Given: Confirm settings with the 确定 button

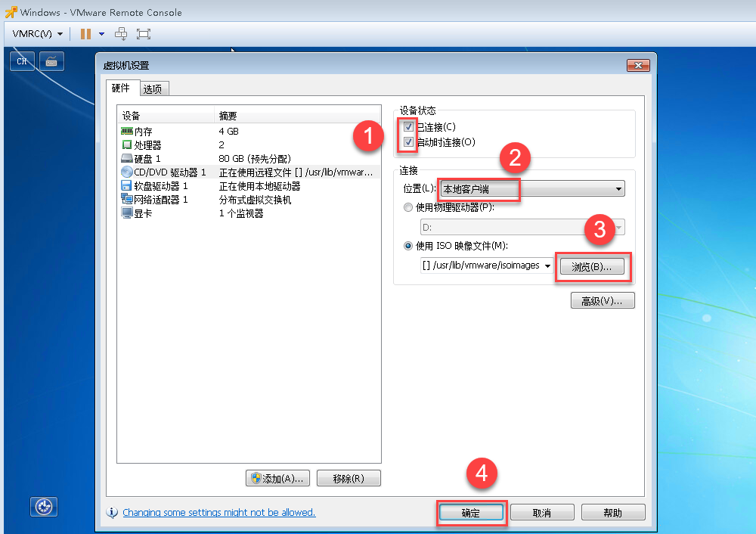Looking at the screenshot, I should point(470,513).
